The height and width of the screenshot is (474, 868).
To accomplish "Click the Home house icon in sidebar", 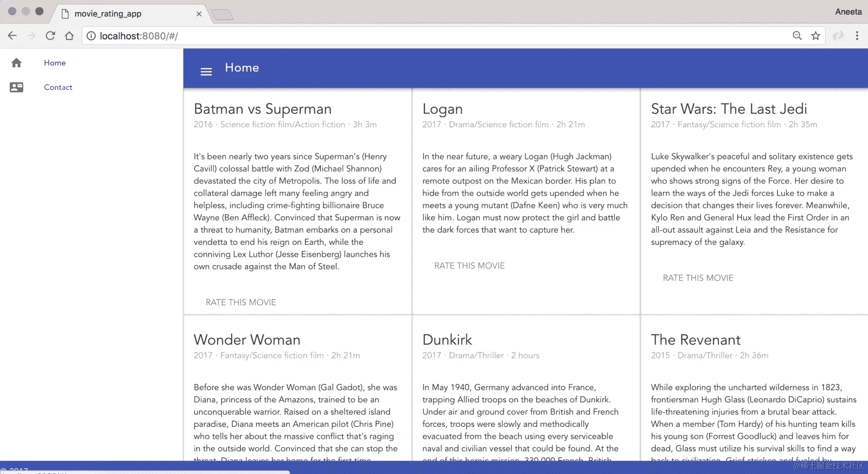I will tap(16, 63).
